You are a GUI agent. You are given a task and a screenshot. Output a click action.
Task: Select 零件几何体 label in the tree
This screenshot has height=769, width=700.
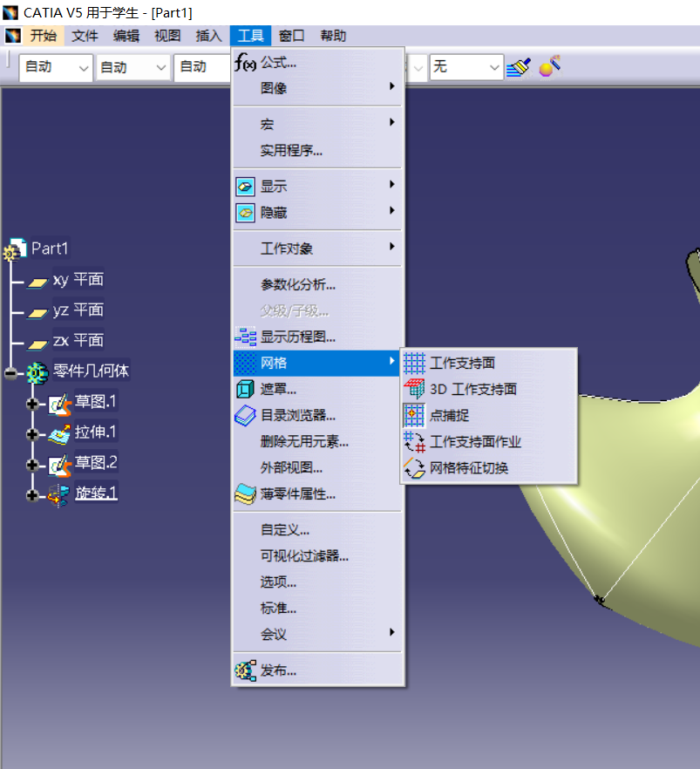(92, 371)
